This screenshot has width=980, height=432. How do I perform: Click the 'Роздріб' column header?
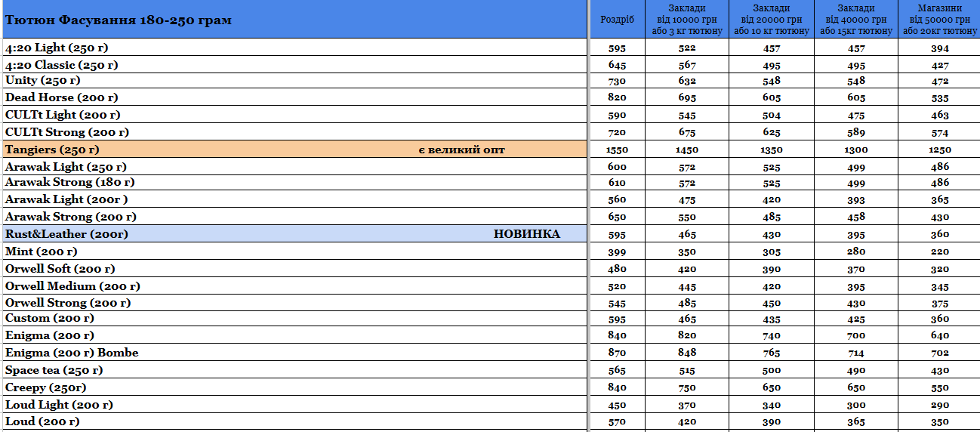click(617, 20)
